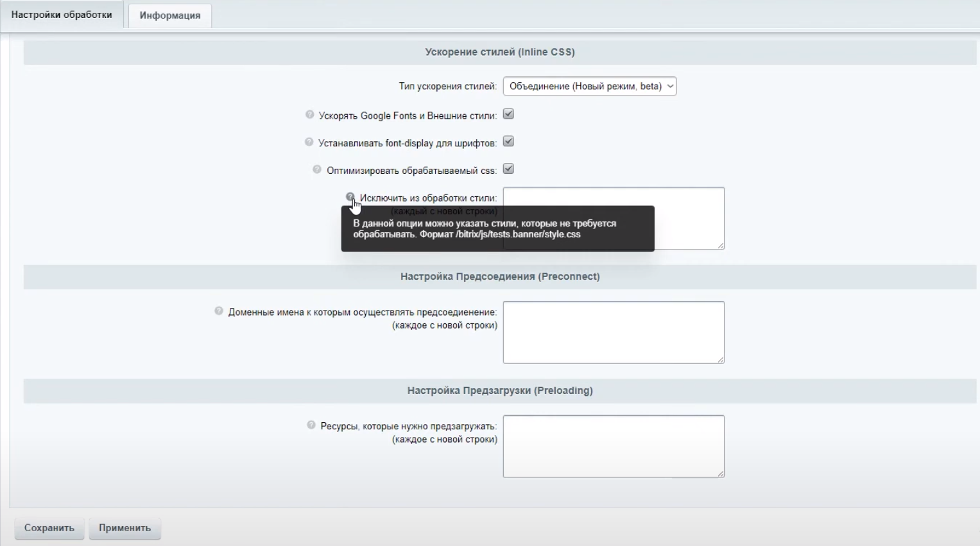Show help hint for Ресурсы предзагружать

[x=311, y=425]
